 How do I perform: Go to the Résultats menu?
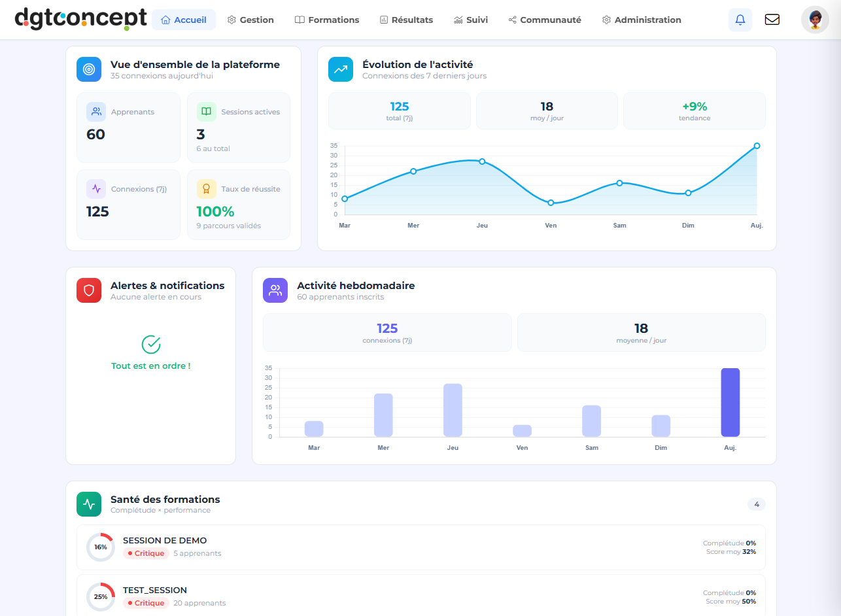click(x=406, y=20)
